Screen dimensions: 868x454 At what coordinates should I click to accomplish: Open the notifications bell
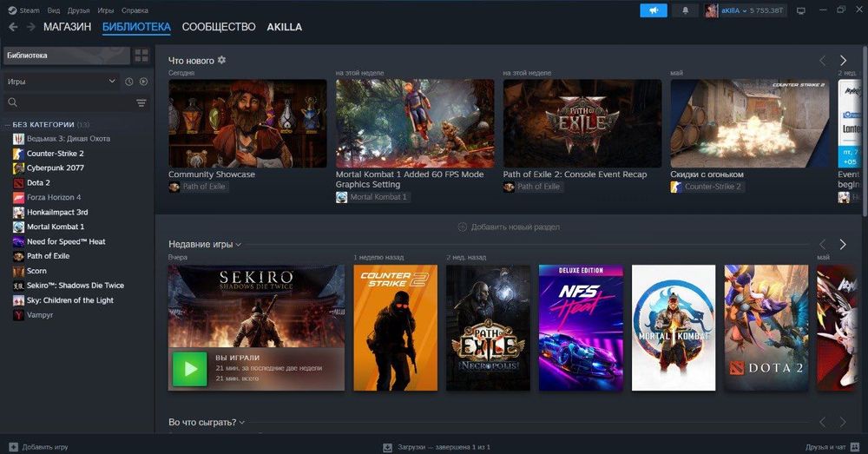[686, 10]
